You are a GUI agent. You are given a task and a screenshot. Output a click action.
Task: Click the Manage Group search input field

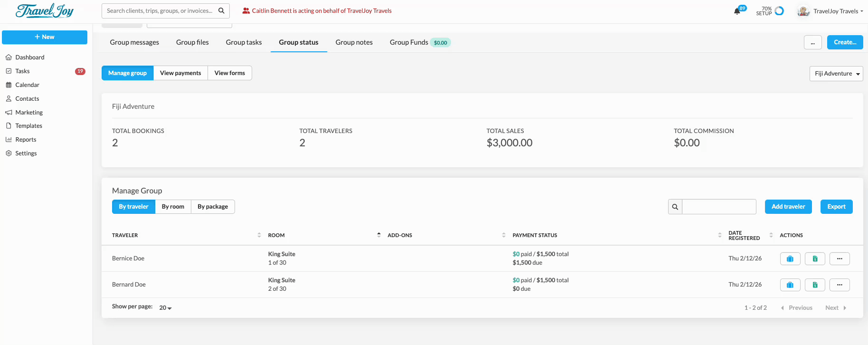tap(719, 207)
